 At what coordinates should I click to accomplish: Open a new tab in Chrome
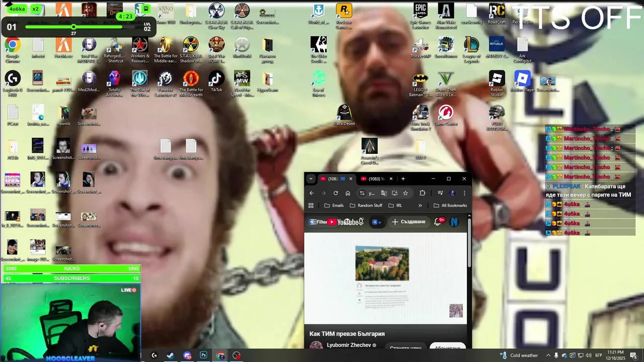point(403,178)
